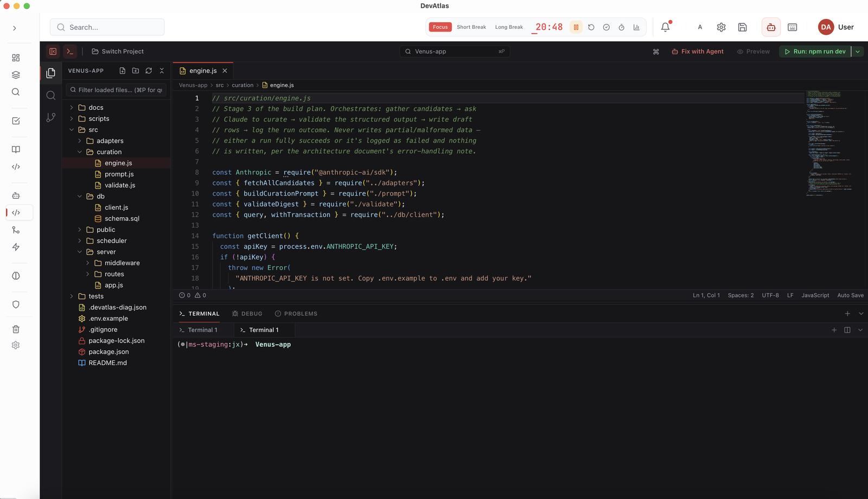Expand the left navigation sidebar chevron
The width and height of the screenshot is (868, 499).
click(x=15, y=28)
